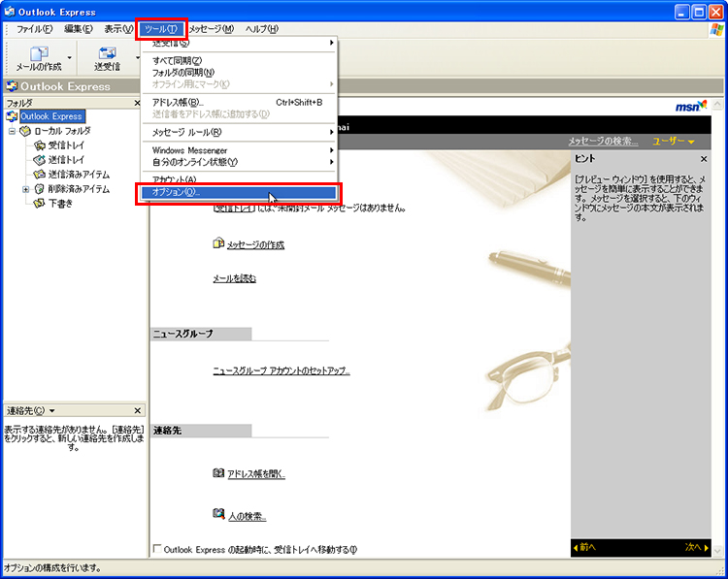
Task: Open the dropdown arrow beside メールの作成
Action: pos(70,58)
